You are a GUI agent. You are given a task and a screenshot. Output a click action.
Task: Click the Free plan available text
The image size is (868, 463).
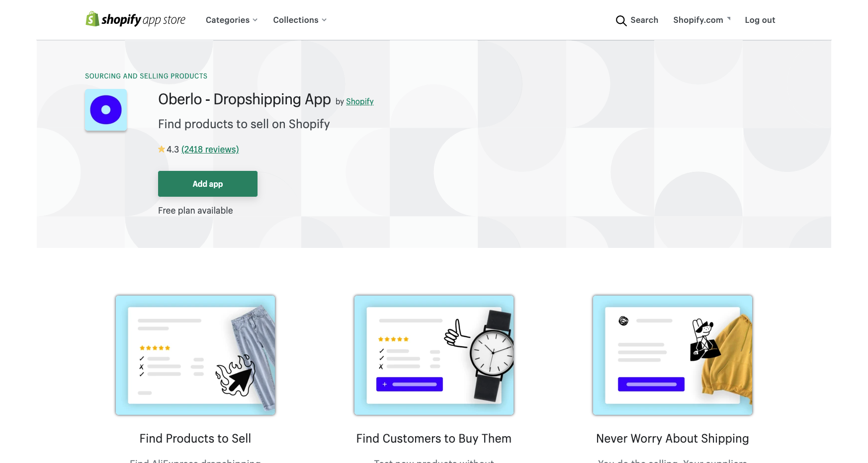pos(195,211)
